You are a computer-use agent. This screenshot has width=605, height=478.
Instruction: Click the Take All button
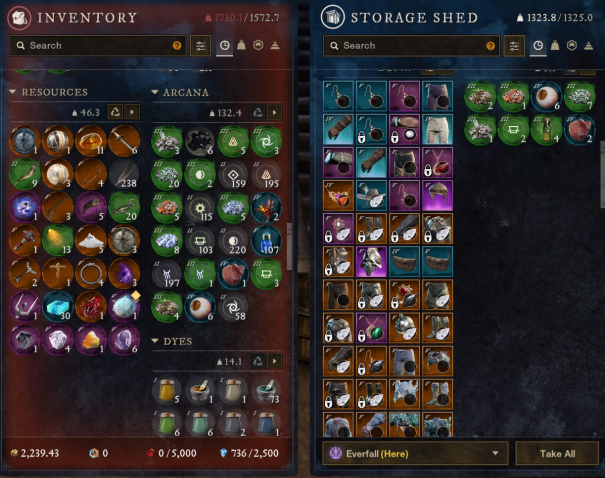tap(557, 453)
